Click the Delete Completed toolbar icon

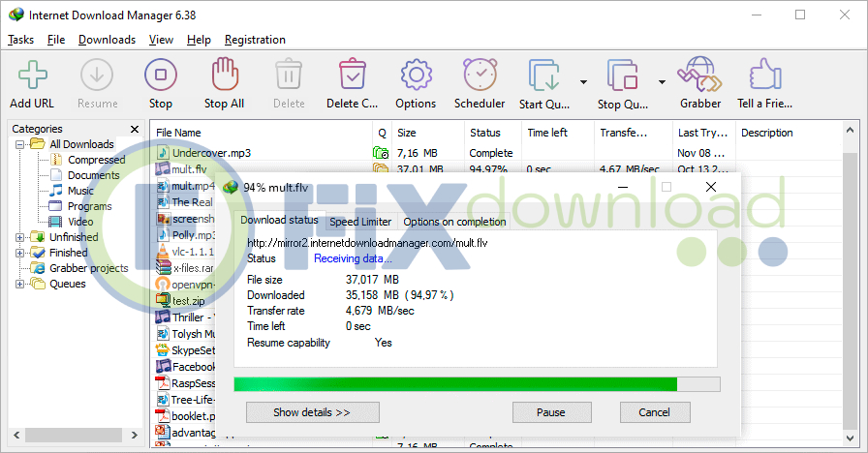(x=352, y=75)
